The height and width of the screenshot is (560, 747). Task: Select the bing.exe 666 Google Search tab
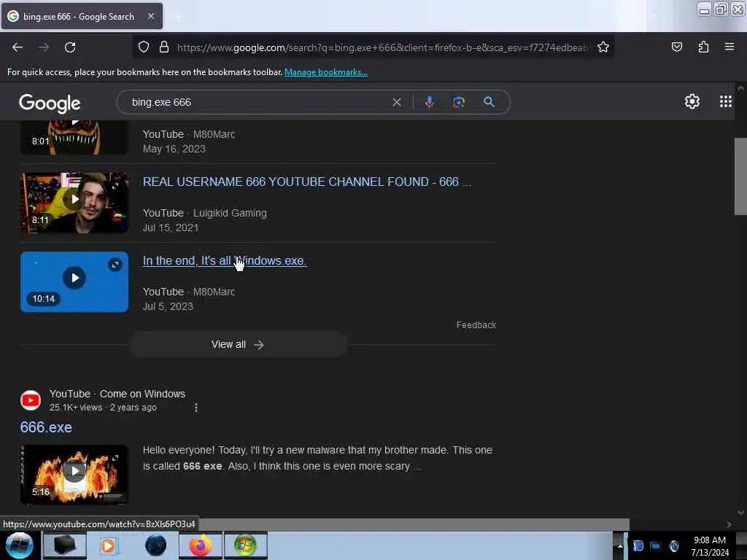click(x=82, y=16)
